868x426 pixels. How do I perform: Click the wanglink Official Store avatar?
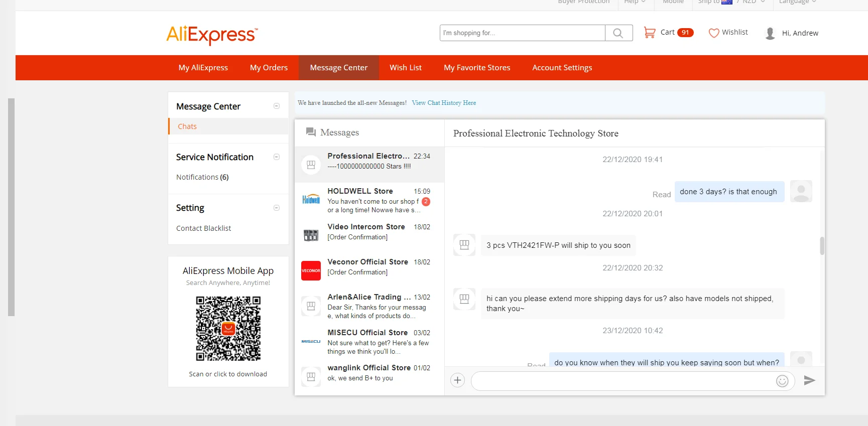coord(311,376)
